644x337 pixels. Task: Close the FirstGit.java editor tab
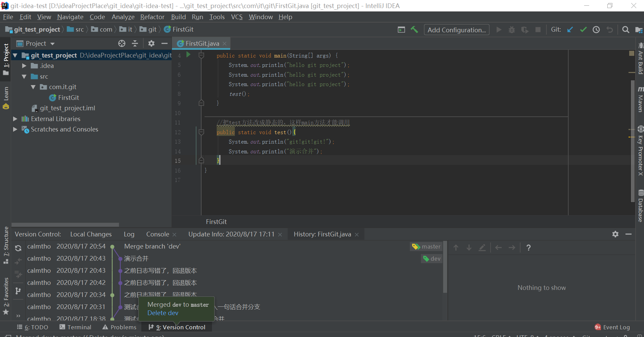pyautogui.click(x=224, y=43)
